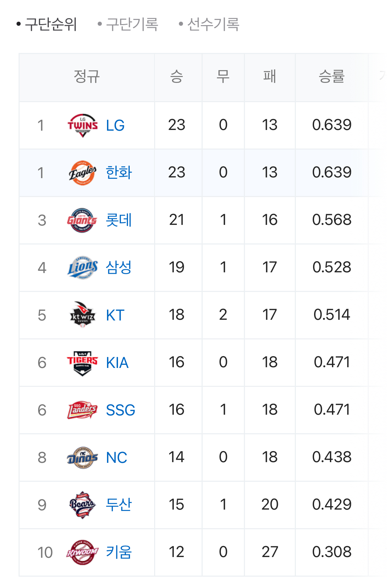Screen dimensions: 387x588
Task: Click the 승 column header
Action: coord(176,76)
